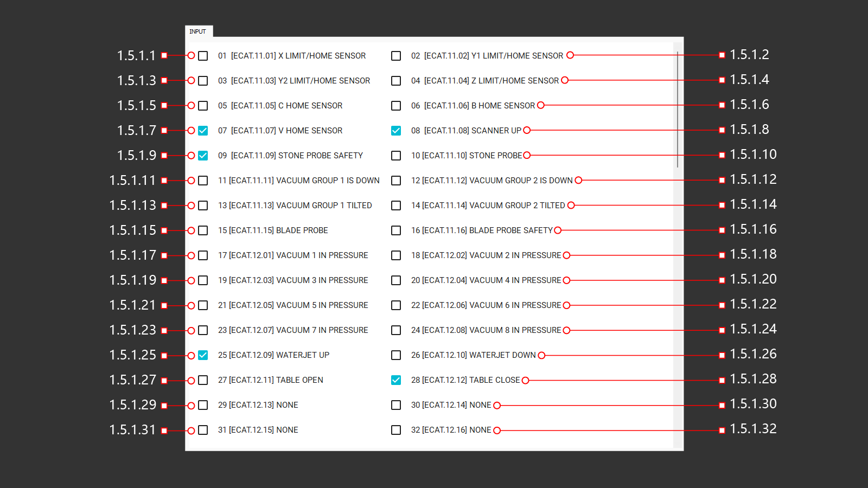Uncheck the WATERJET UP checkbox
Screen dimensions: 868x488
[203, 355]
